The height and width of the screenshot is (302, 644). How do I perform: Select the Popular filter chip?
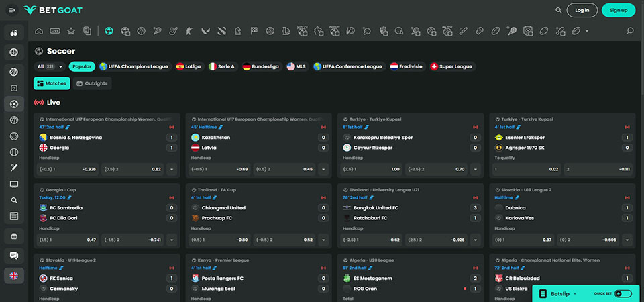[82, 66]
